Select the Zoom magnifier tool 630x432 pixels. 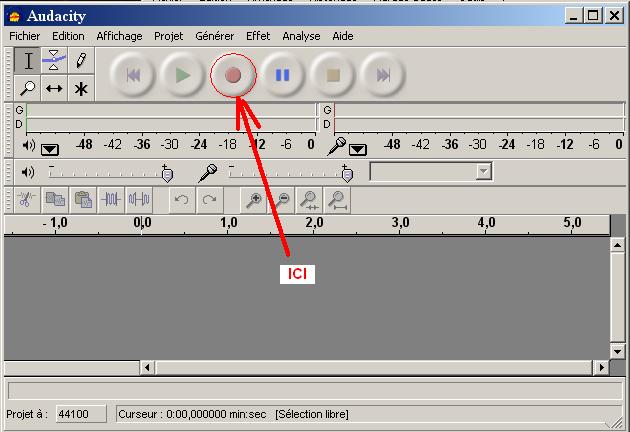(x=29, y=89)
